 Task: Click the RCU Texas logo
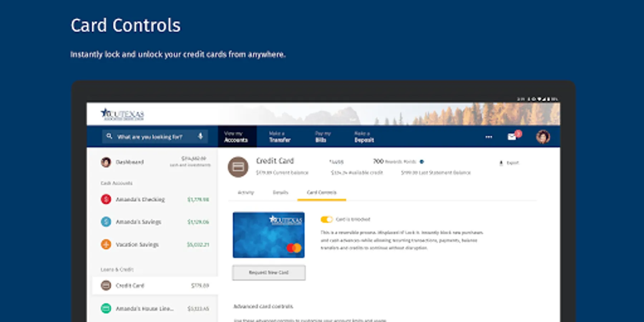click(x=122, y=114)
